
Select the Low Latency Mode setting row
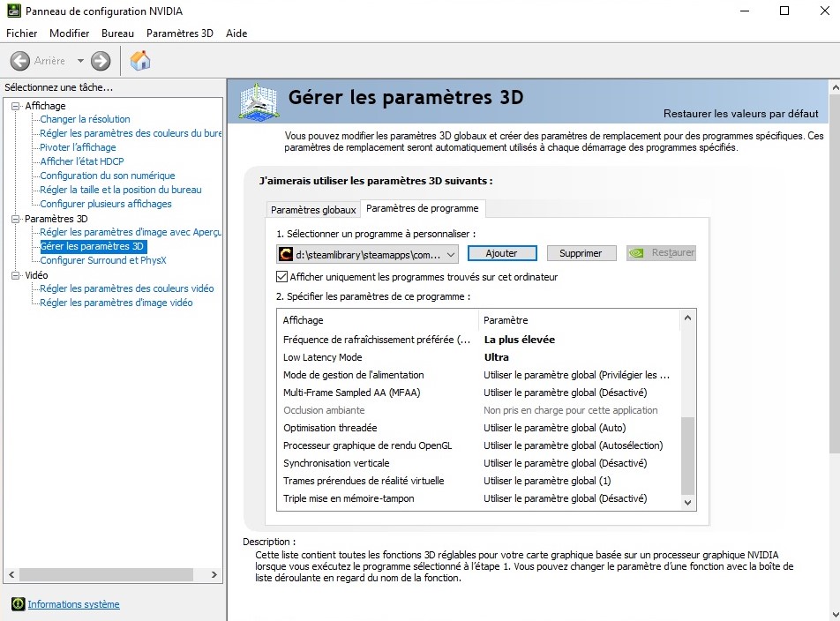[x=322, y=357]
